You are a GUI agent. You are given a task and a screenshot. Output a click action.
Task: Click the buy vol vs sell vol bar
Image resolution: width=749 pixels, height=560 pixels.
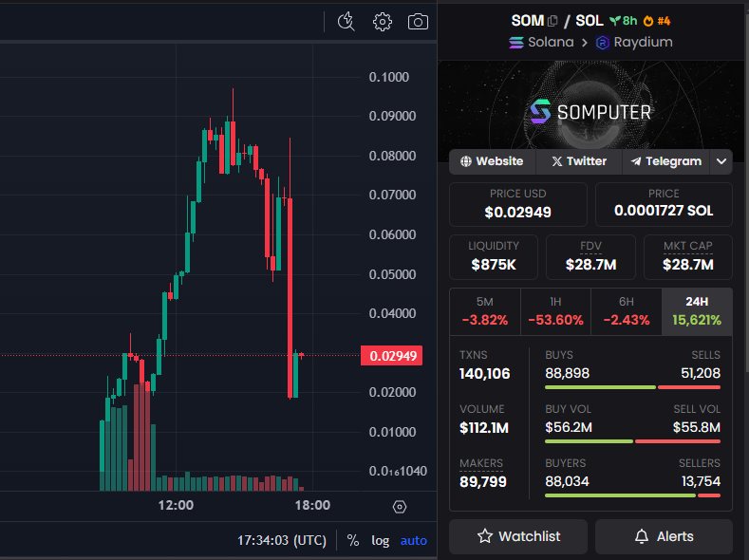[632, 441]
